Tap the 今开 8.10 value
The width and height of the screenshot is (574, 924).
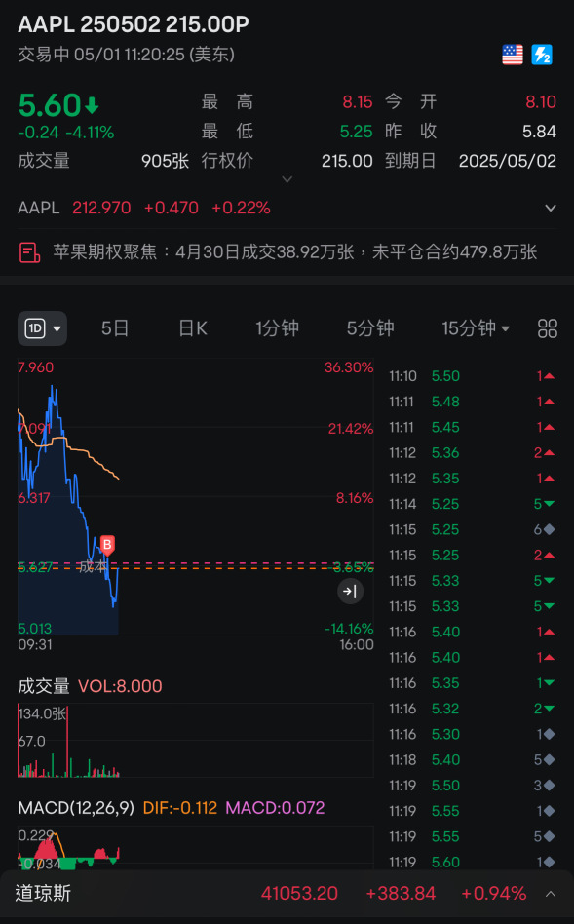(541, 102)
